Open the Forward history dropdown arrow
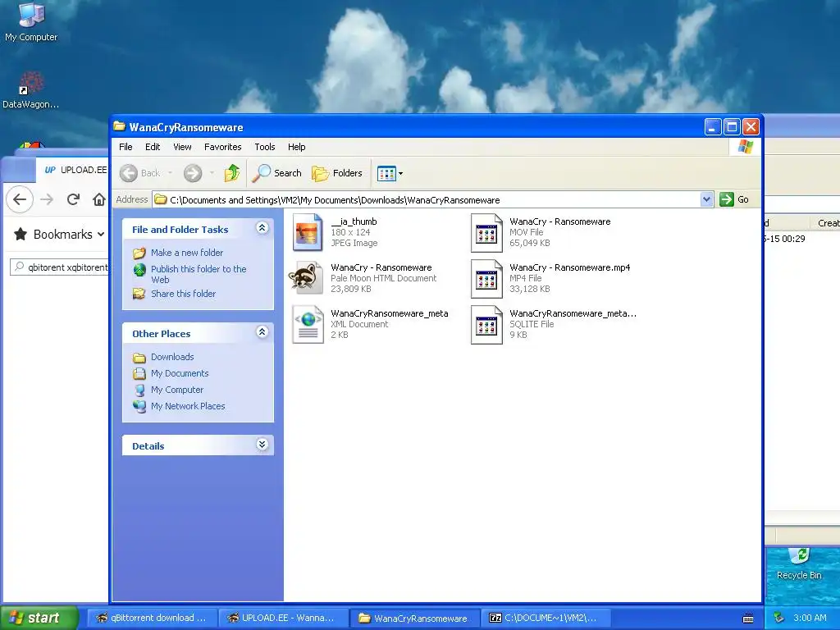The width and height of the screenshot is (840, 630). point(212,173)
